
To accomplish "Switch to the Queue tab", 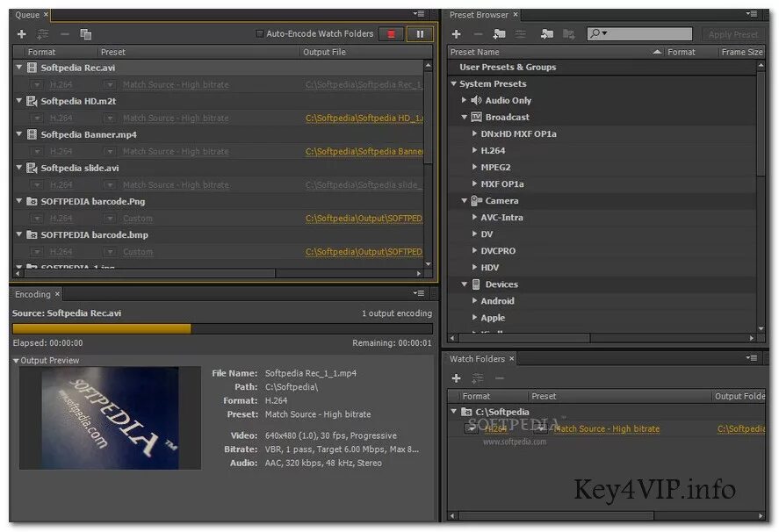I will coord(27,14).
